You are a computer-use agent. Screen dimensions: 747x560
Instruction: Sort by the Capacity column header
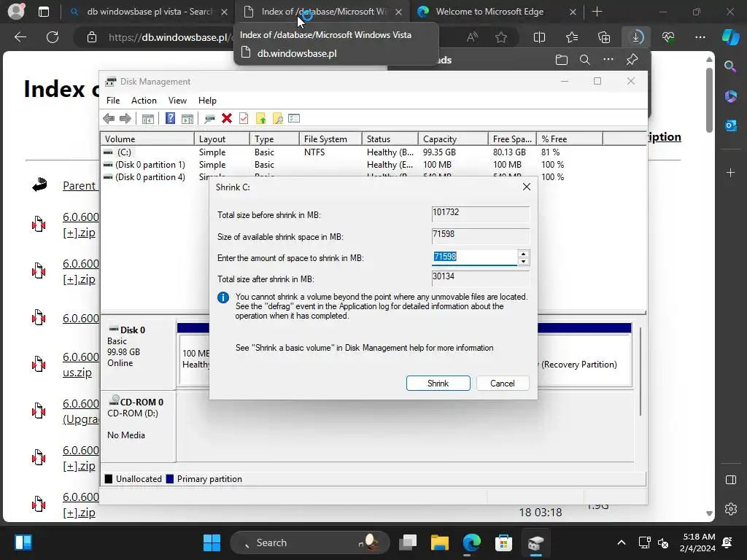(x=453, y=139)
